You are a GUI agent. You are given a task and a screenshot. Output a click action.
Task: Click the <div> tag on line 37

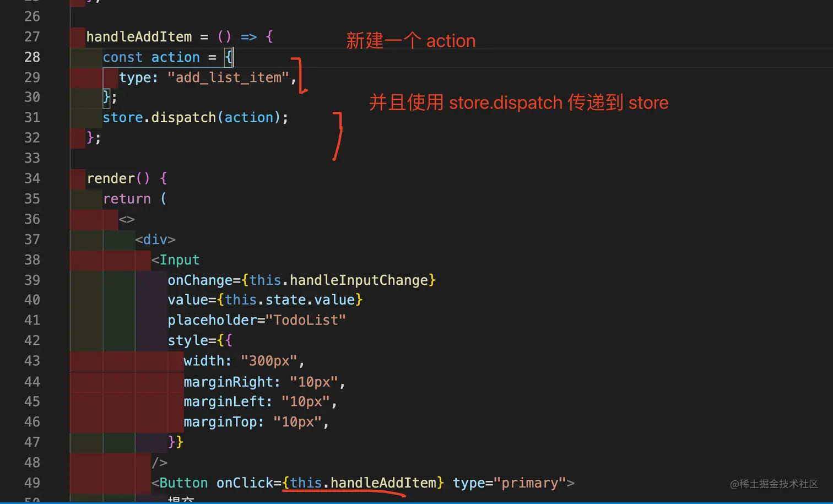pos(155,240)
